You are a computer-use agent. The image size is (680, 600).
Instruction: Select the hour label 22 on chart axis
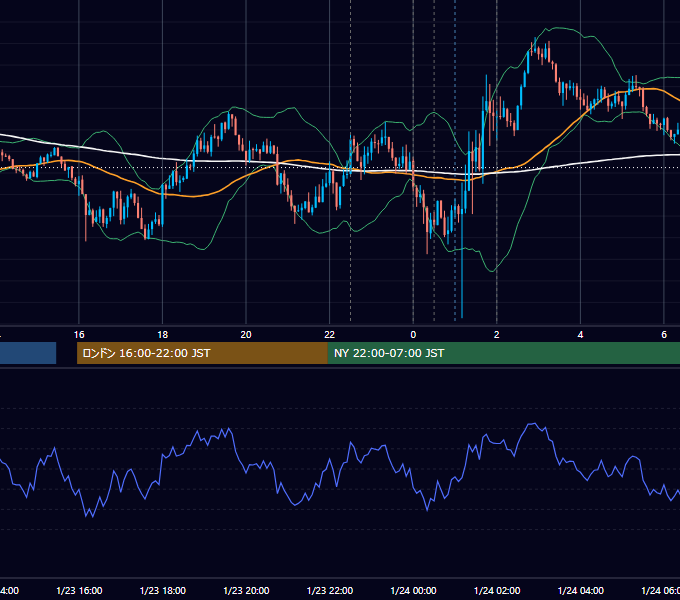(330, 334)
